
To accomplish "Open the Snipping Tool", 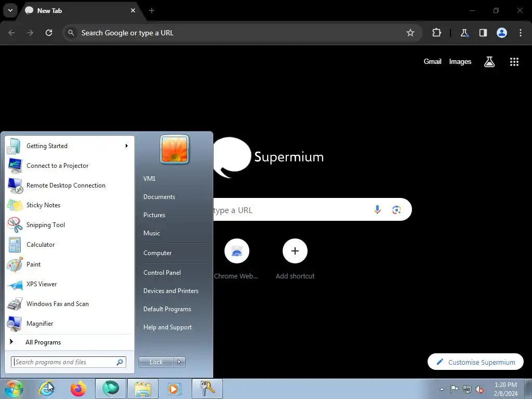I will (x=69, y=224).
